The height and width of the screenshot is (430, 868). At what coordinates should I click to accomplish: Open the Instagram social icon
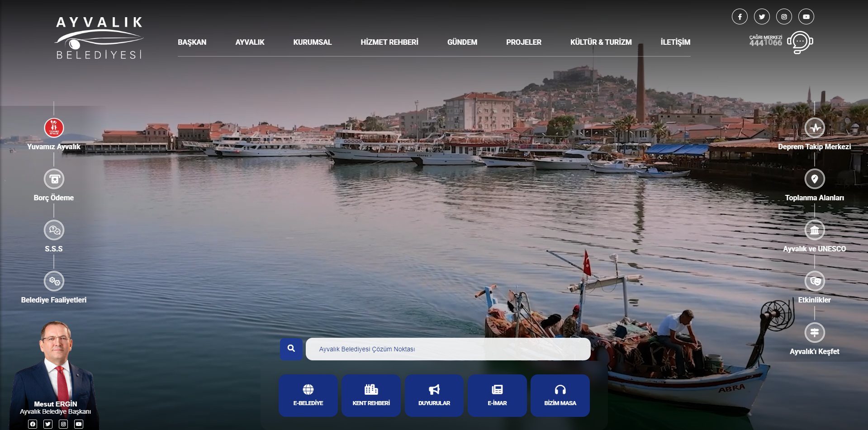784,16
